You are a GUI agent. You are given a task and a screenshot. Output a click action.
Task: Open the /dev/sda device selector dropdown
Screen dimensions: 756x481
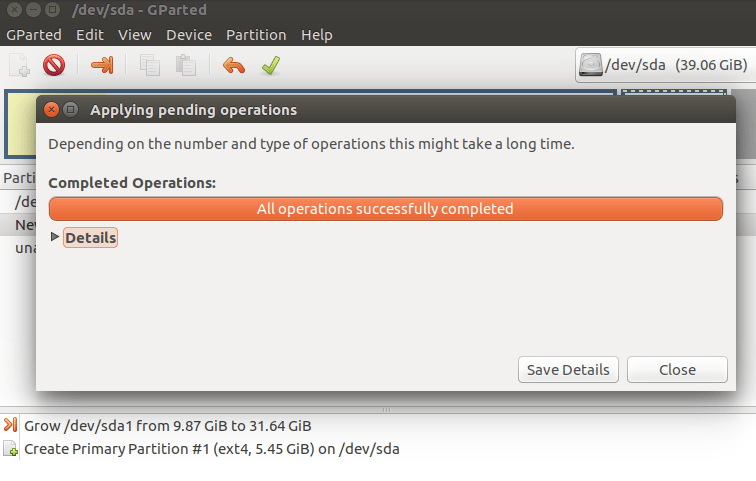(x=663, y=65)
